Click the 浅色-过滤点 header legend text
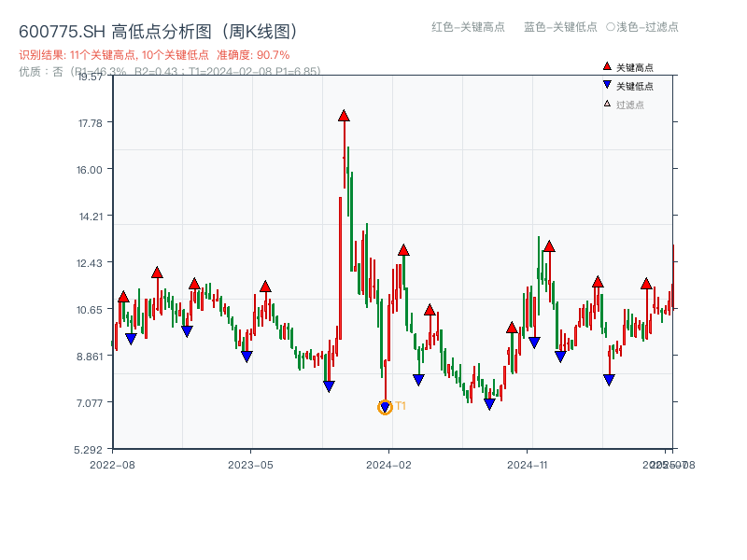Image resolution: width=747 pixels, height=560 pixels. (647, 27)
